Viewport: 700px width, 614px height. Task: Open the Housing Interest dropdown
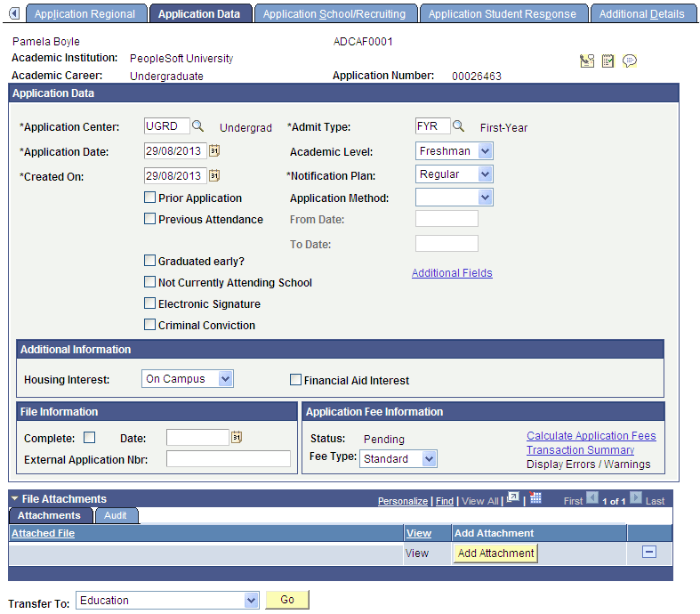click(188, 379)
